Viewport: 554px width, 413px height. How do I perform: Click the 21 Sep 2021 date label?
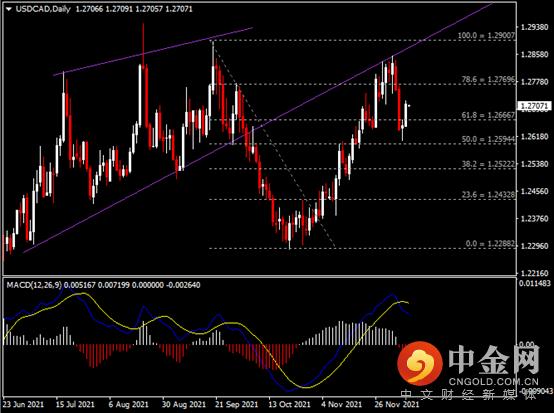point(237,404)
